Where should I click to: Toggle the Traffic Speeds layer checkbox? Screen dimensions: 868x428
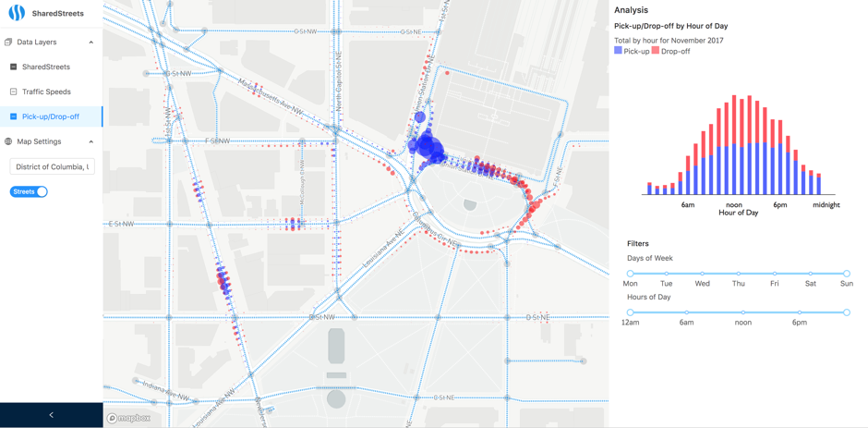coord(14,92)
